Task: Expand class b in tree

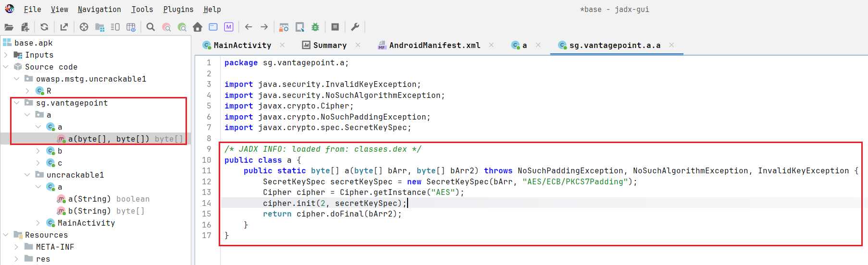Action: click(38, 151)
